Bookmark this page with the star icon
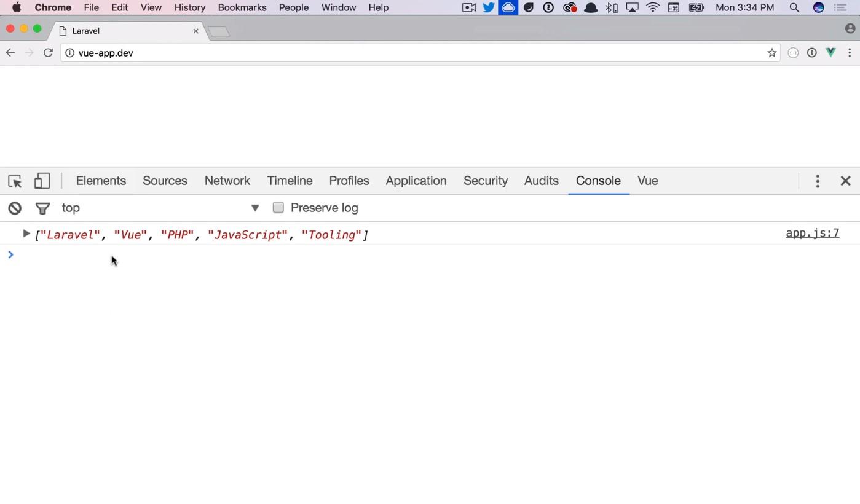This screenshot has width=860, height=504. [772, 53]
